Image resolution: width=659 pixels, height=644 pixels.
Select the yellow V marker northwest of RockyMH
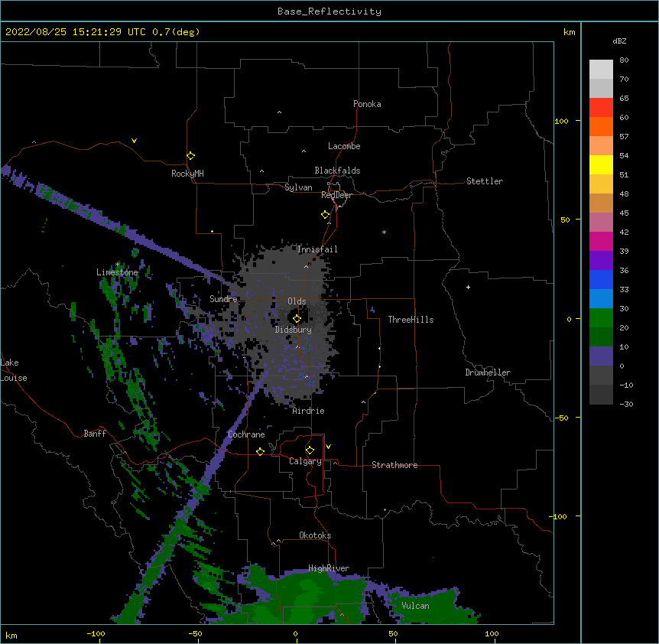pyautogui.click(x=134, y=141)
